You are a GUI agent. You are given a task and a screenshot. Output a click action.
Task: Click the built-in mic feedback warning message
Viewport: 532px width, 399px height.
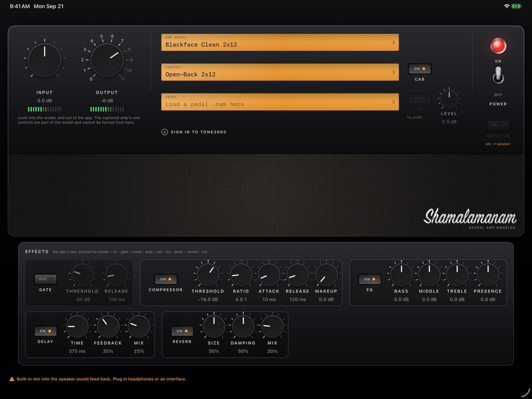click(x=102, y=379)
